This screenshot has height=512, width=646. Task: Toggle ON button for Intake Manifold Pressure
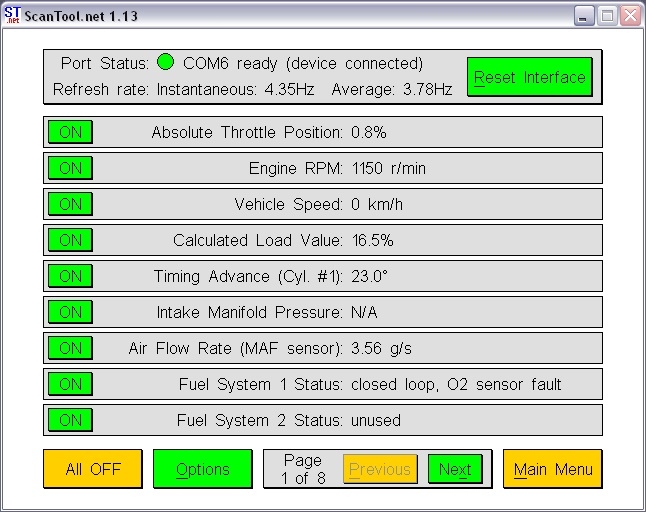pos(70,312)
